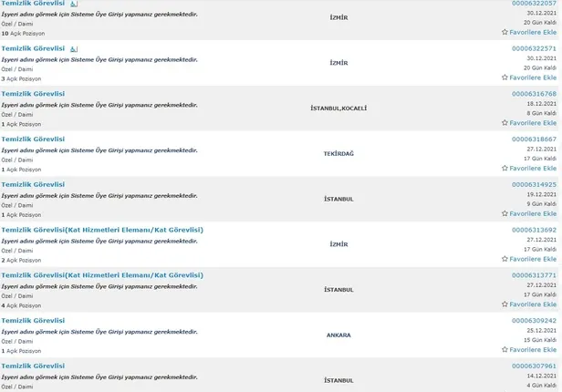Open job number 00006313771 link
This screenshot has height=392, width=562.
coord(534,274)
